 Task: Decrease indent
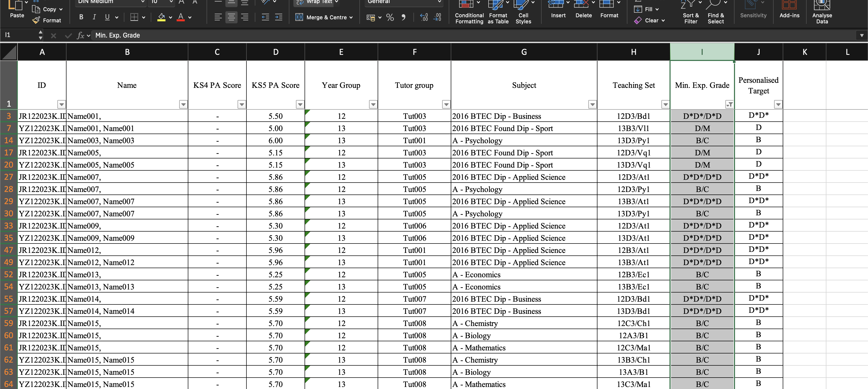point(265,17)
